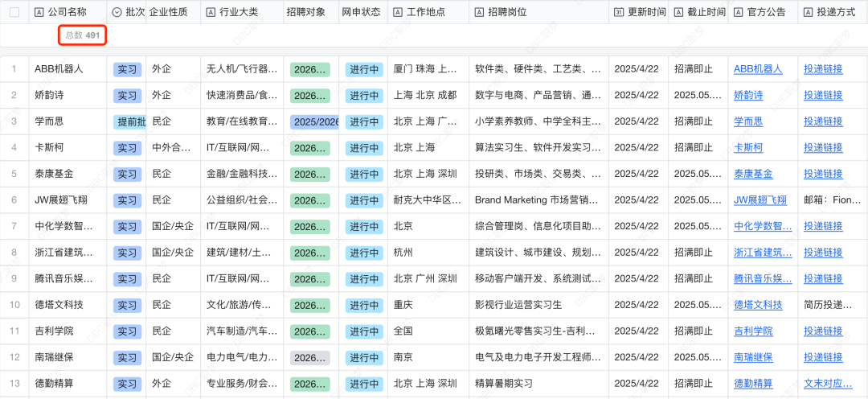Select the 汽车制造/汽车 industry cell
Image resolution: width=868 pixels, height=399 pixels.
(x=241, y=331)
